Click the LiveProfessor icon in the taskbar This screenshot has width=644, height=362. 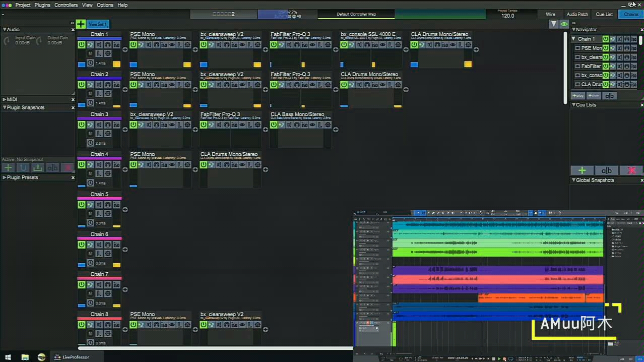coord(57,357)
